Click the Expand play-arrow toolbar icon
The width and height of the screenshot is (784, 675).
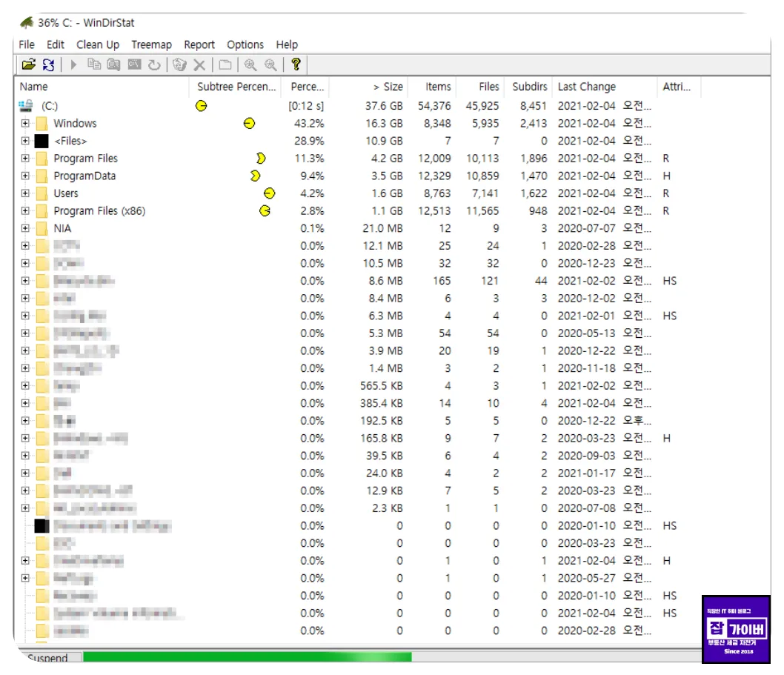pyautogui.click(x=73, y=64)
